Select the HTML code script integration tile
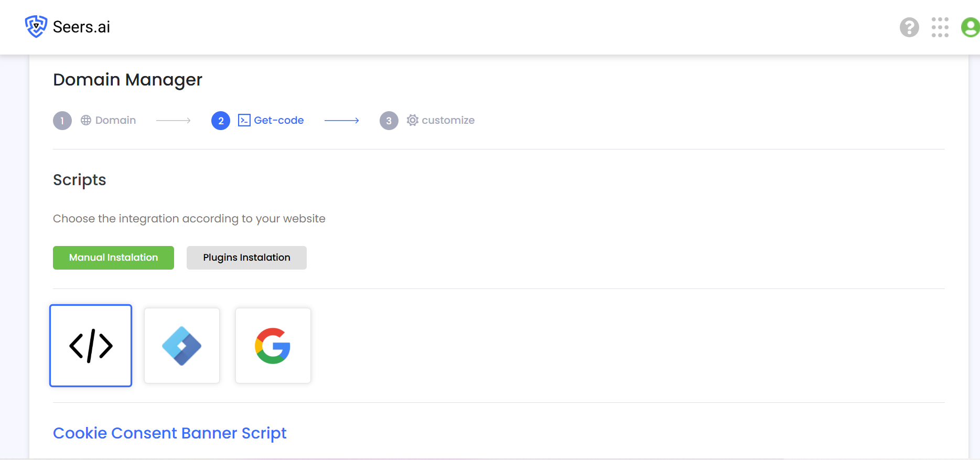980x460 pixels. pos(91,346)
